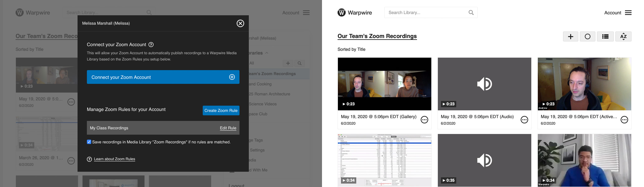644x187 pixels.
Task: Click the circle record button
Action: [587, 36]
